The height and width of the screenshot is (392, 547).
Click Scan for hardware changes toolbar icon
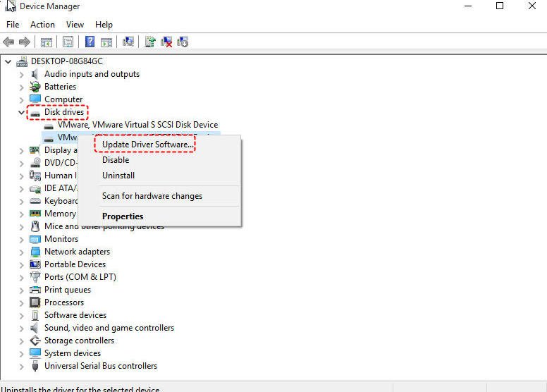128,42
